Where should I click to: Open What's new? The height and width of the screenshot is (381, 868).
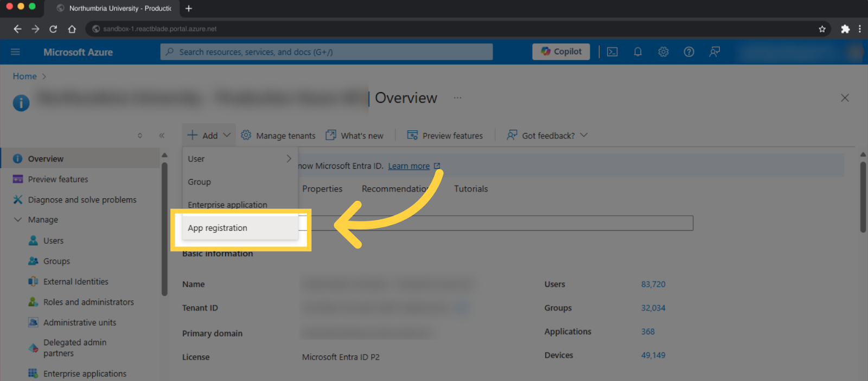tap(354, 135)
